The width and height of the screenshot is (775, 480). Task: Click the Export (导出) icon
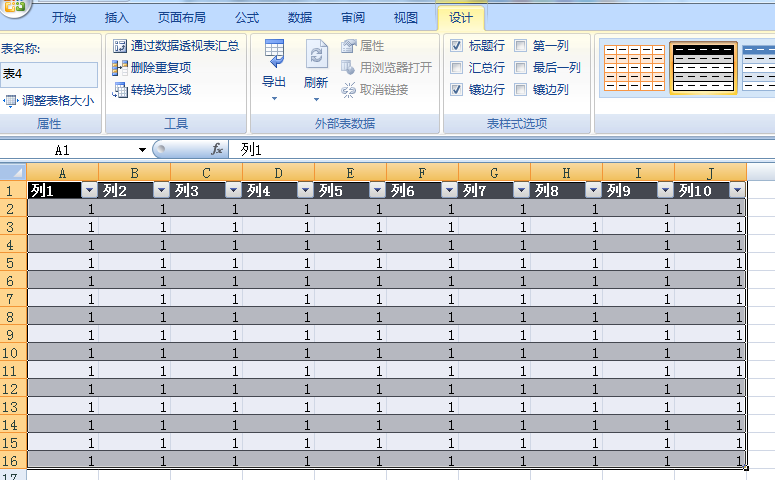pyautogui.click(x=274, y=55)
